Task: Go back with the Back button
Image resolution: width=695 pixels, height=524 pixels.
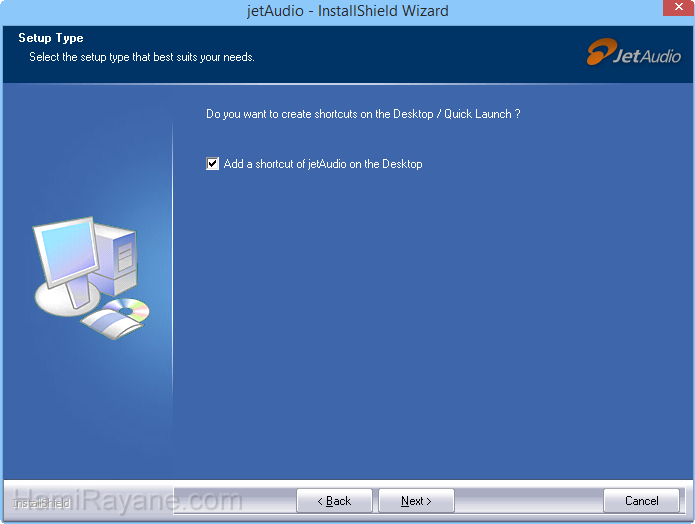Action: click(334, 501)
